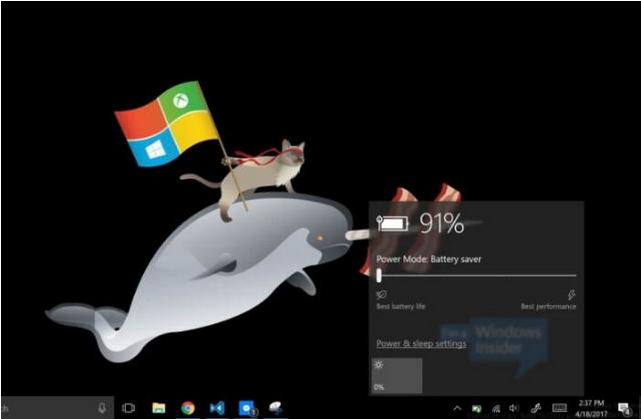Toggle the brightness 0% quick action tile
The width and height of the screenshot is (641, 419).
(396, 376)
